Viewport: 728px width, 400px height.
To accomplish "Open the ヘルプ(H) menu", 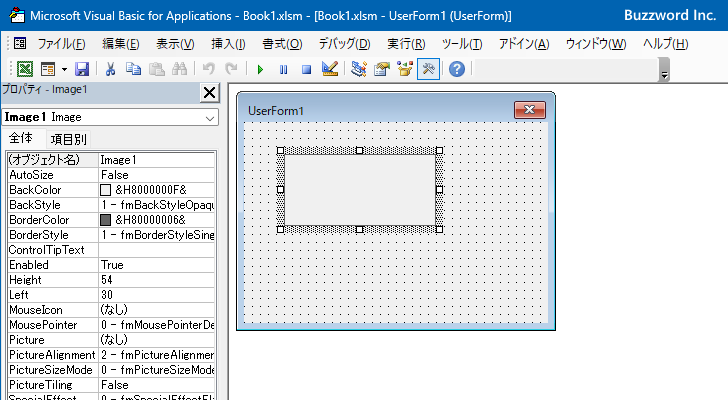I will [665, 44].
